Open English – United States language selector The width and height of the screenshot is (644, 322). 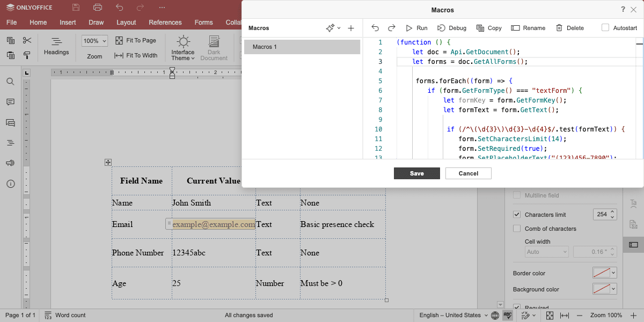pyautogui.click(x=453, y=315)
